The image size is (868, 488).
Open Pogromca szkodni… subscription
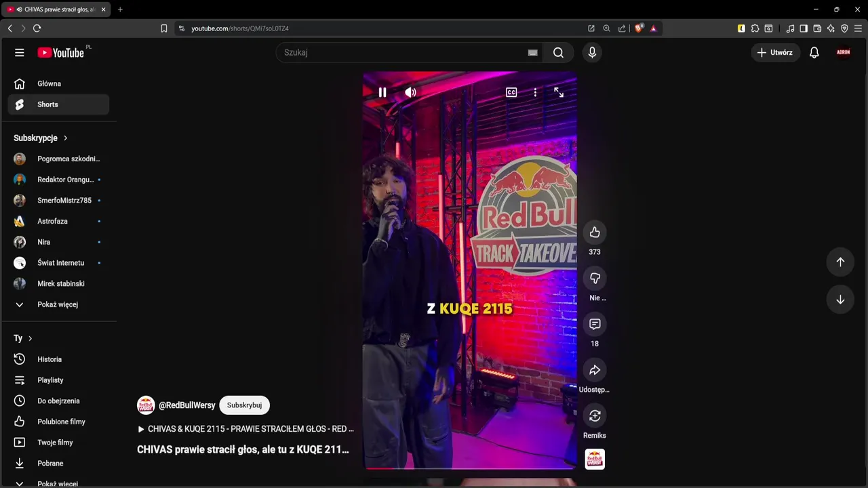[58, 159]
